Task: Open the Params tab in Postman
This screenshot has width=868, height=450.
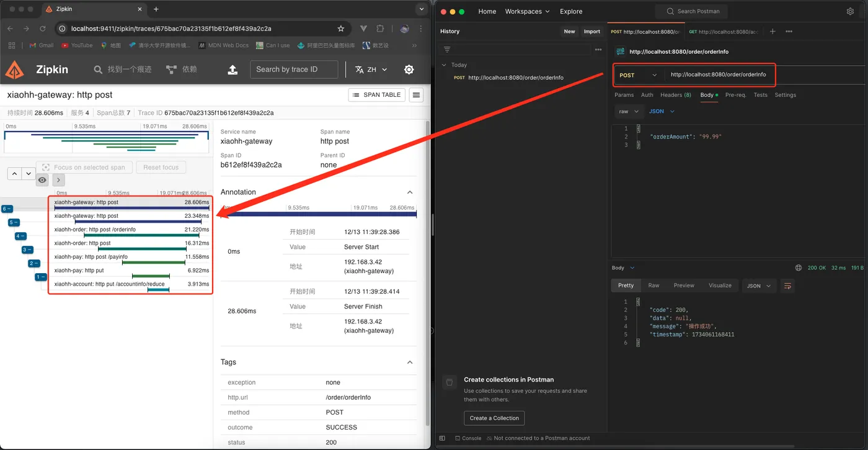Action: (x=624, y=95)
